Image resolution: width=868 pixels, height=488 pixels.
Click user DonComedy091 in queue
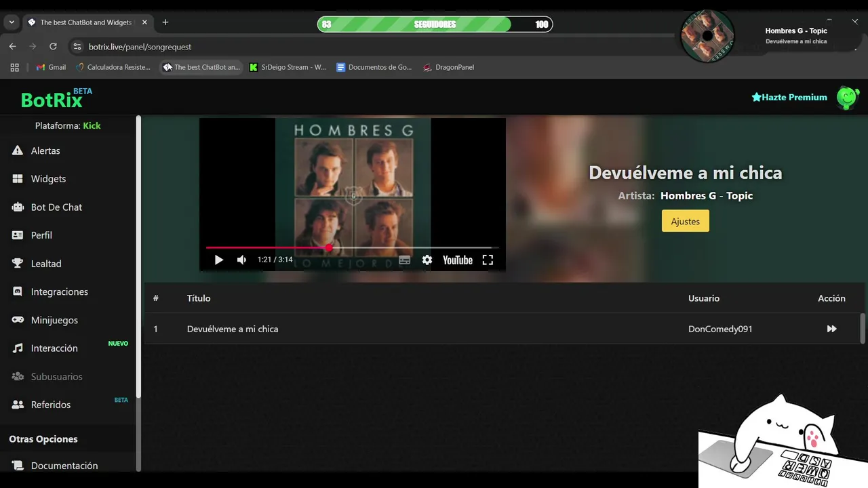[720, 329]
